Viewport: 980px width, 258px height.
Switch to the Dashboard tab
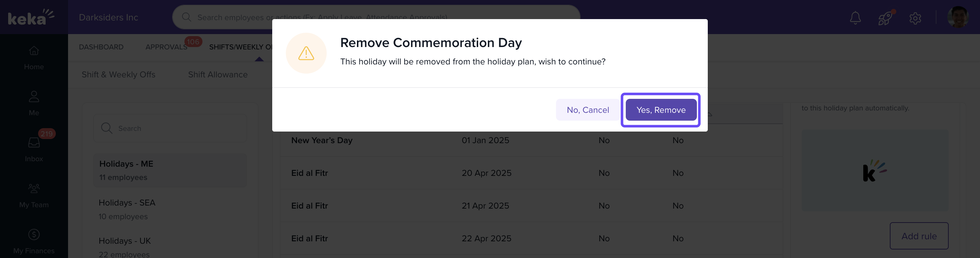[101, 47]
